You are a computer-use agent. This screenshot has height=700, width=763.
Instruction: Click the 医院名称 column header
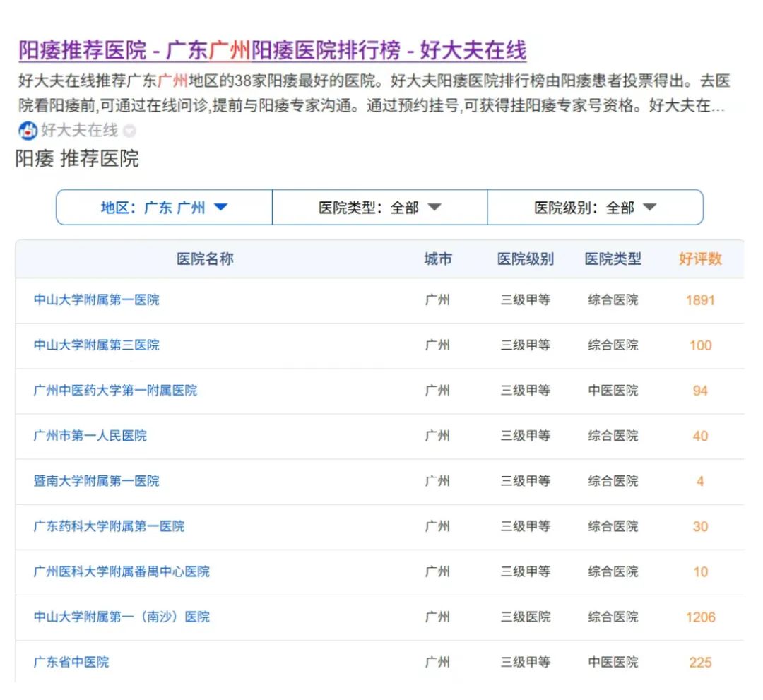205,259
